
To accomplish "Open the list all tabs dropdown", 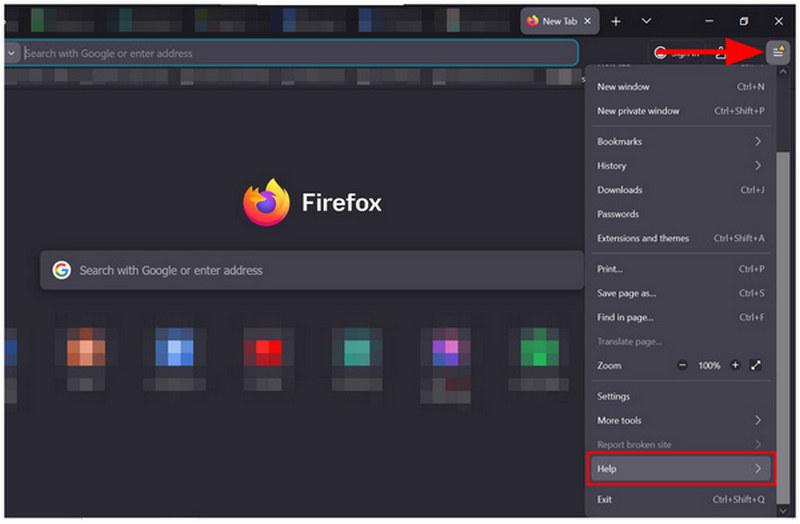I will pyautogui.click(x=646, y=21).
